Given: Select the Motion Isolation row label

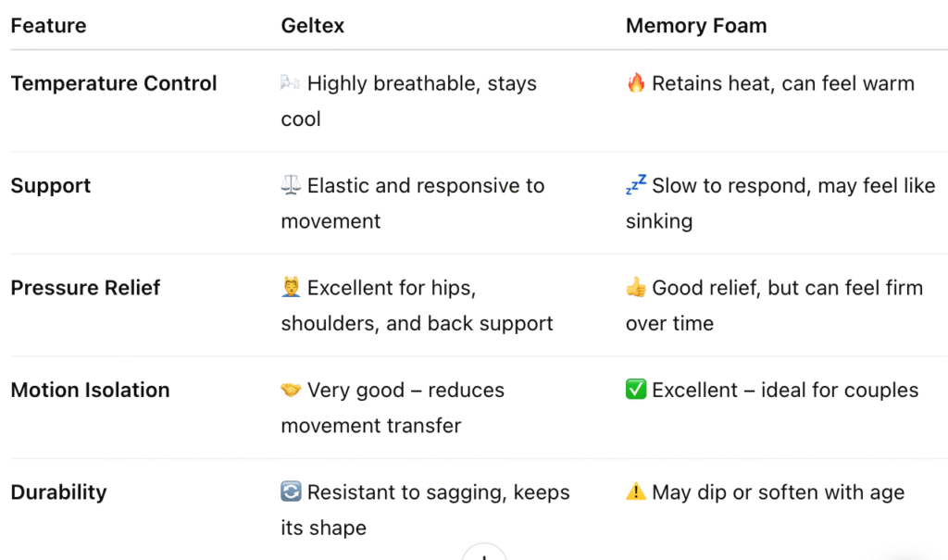Looking at the screenshot, I should tap(90, 390).
